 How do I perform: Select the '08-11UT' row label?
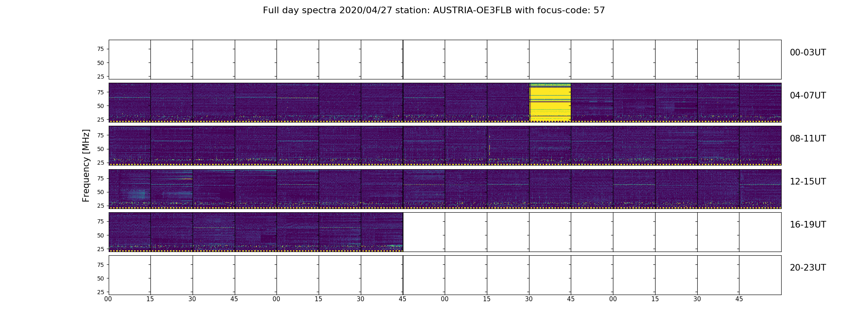(x=808, y=139)
